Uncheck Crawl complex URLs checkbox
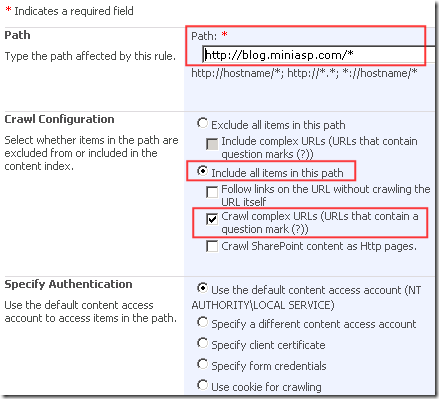Image resolution: width=439 pixels, height=399 pixels. pyautogui.click(x=212, y=219)
